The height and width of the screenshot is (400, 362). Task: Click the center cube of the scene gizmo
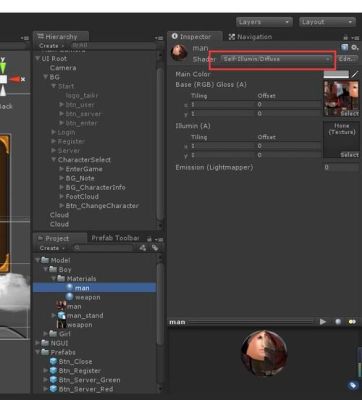(3, 79)
